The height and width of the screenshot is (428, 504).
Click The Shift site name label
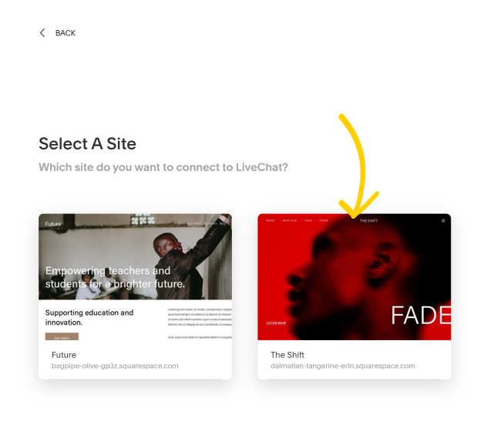click(287, 355)
